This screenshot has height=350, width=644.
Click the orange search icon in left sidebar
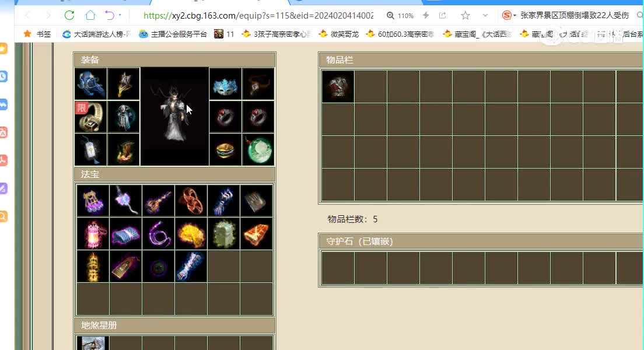tap(3, 216)
